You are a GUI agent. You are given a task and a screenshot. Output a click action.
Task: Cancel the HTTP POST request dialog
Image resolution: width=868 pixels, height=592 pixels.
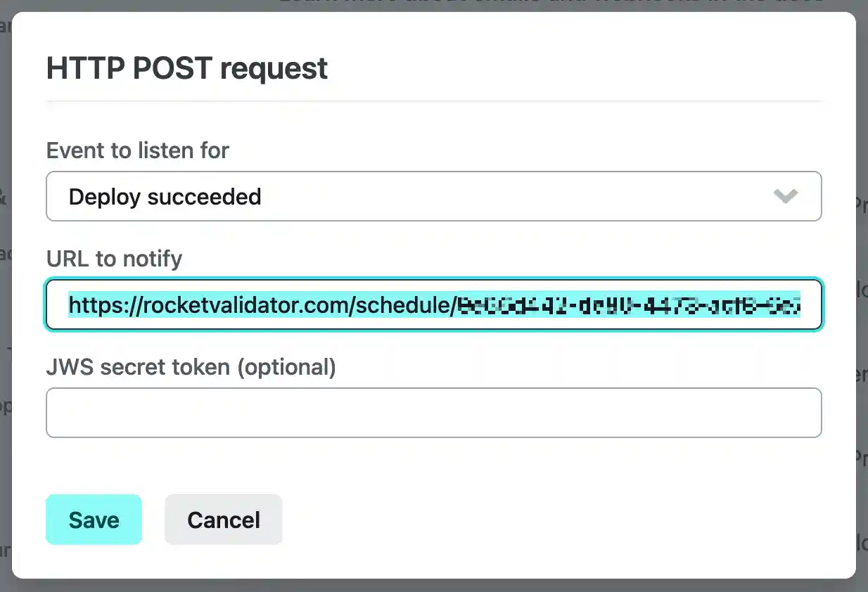(x=223, y=520)
